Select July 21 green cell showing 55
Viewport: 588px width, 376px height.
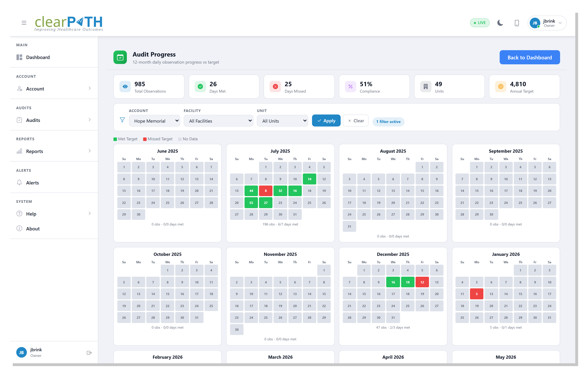tap(251, 203)
